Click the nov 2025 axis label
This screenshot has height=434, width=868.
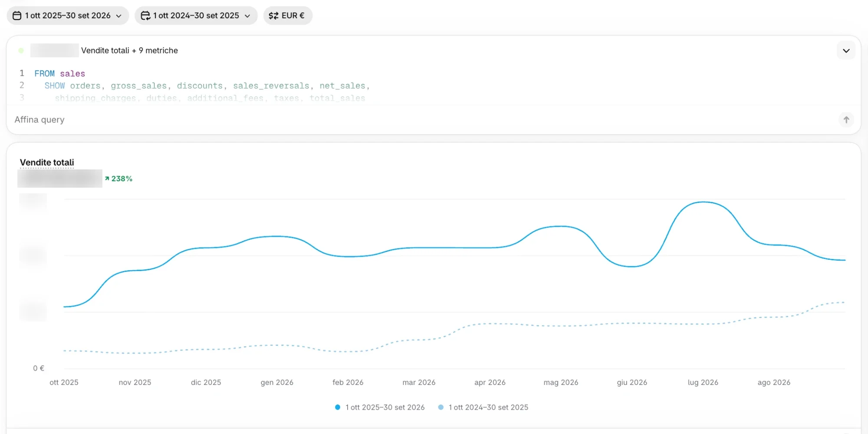coord(135,382)
